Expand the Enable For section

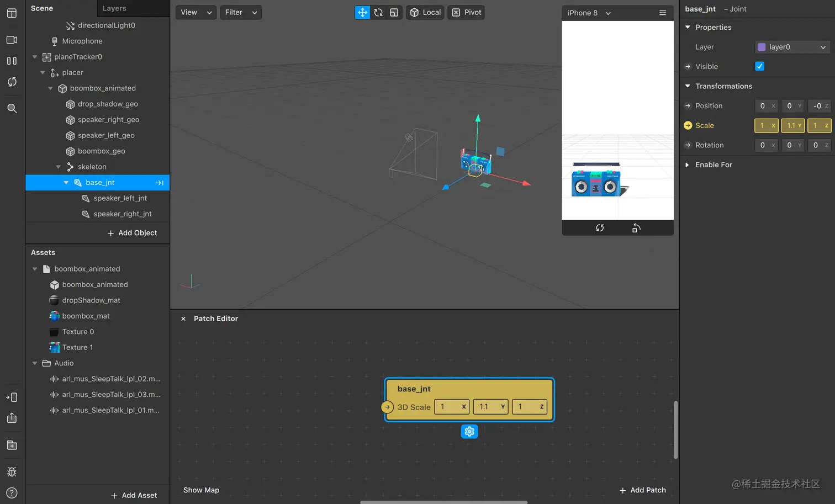pos(688,165)
